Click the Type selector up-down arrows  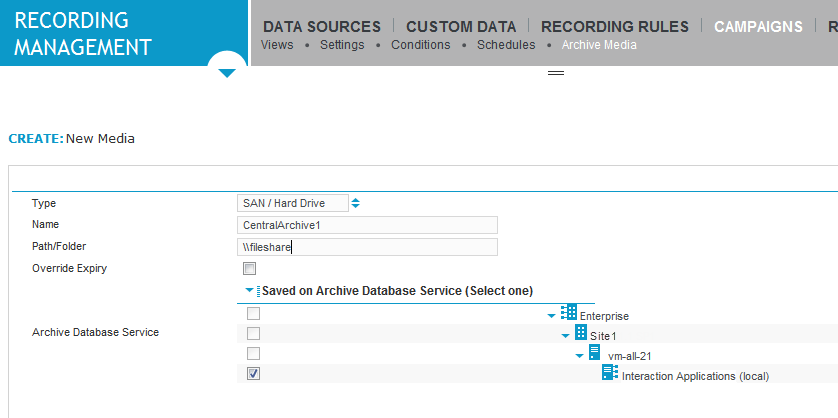coord(356,203)
